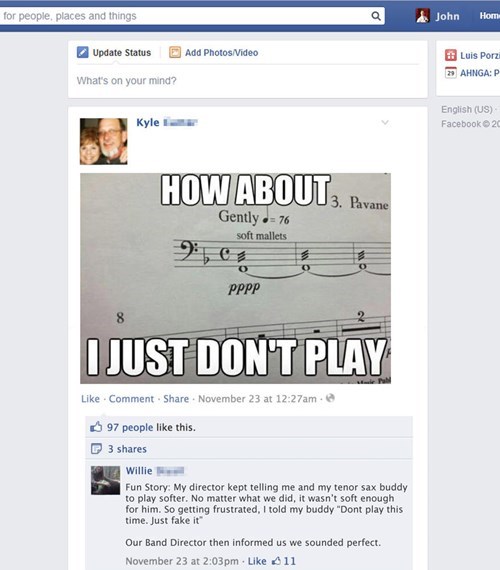Image resolution: width=500 pixels, height=570 pixels.
Task: Click the search magnifier icon
Action: tap(376, 16)
